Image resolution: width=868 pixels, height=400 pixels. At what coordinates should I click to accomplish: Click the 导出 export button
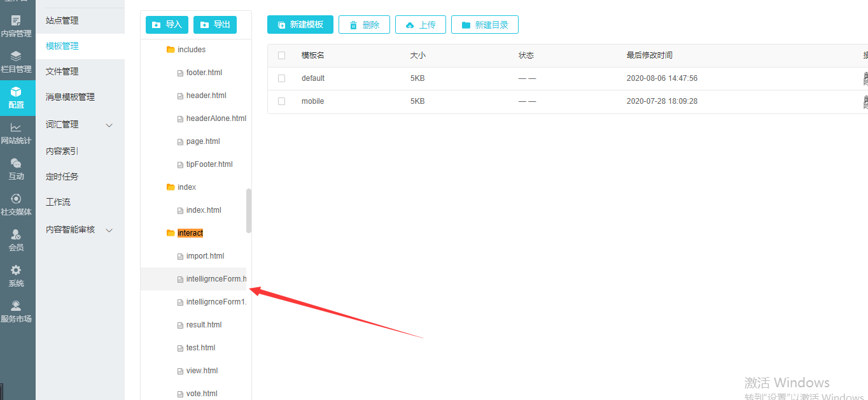(x=215, y=25)
